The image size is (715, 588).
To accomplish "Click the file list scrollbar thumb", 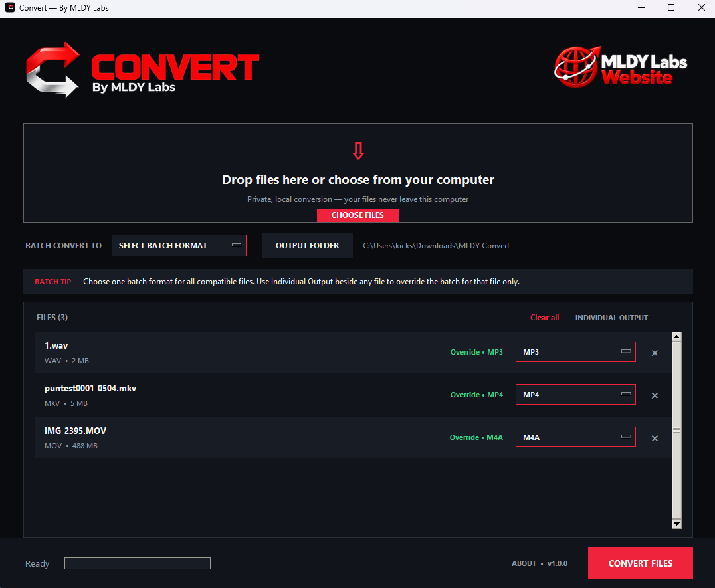I will (676, 430).
